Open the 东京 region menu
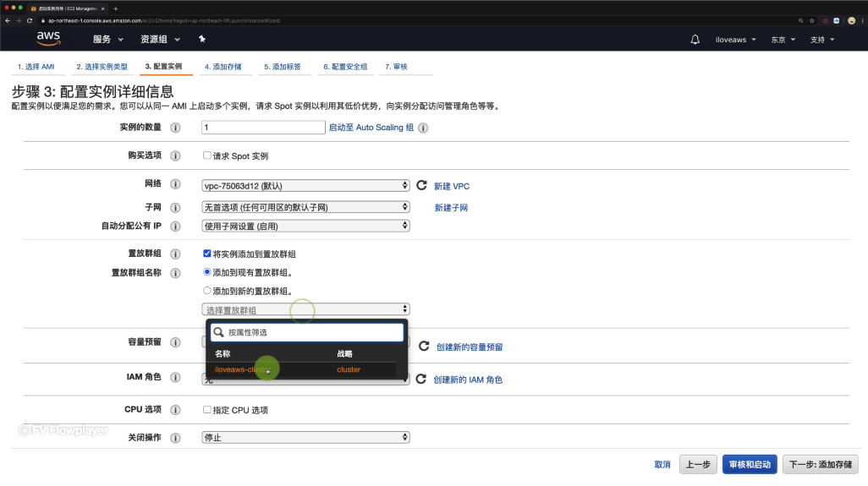The image size is (868, 486). tap(783, 40)
